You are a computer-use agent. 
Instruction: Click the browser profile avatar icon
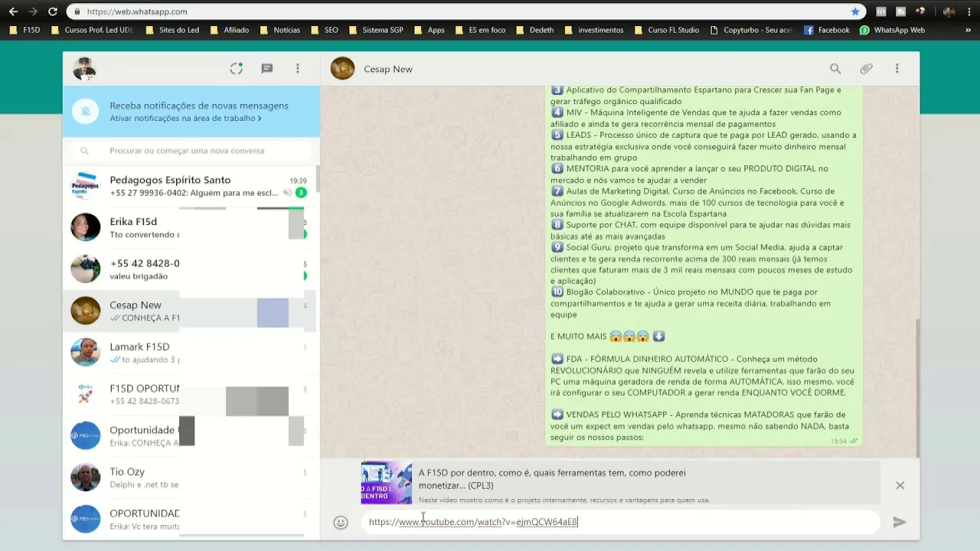click(949, 11)
